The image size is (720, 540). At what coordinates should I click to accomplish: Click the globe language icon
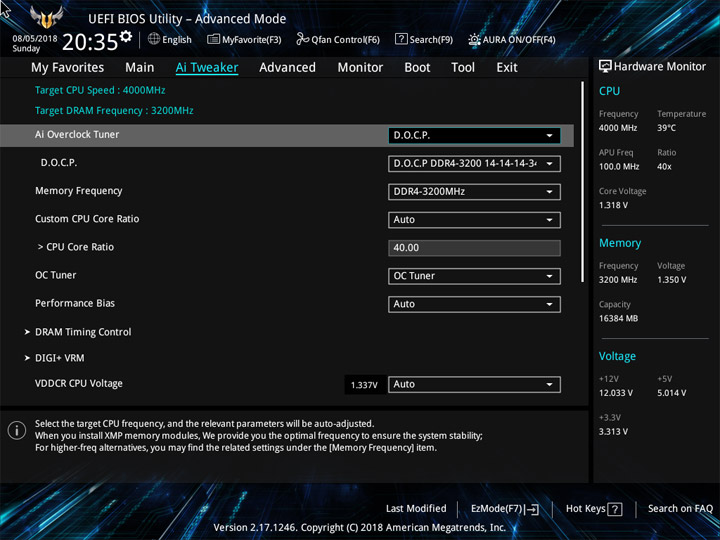click(x=154, y=39)
